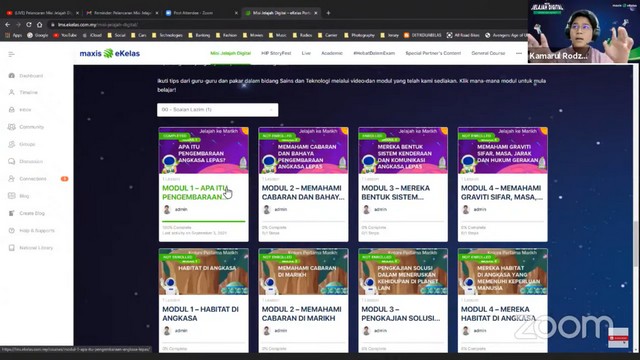Expand the Soalan Lazim dropdown
640x360 pixels.
pyautogui.click(x=218, y=110)
